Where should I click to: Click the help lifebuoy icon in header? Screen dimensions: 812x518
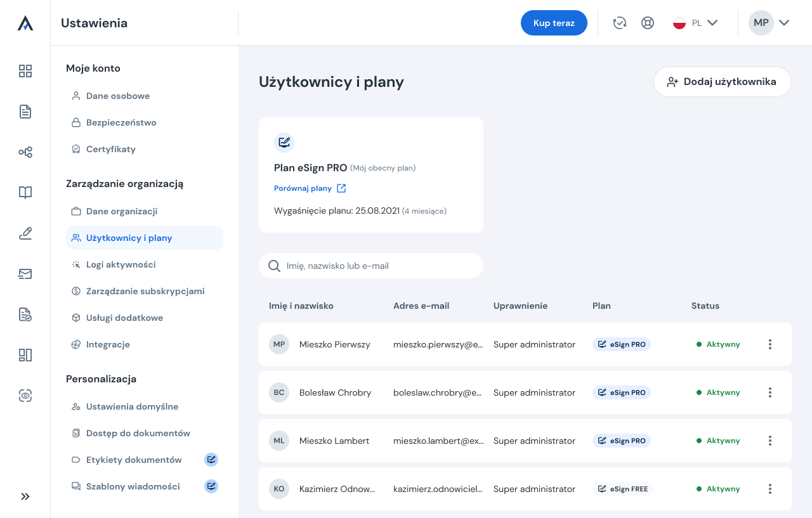point(647,23)
